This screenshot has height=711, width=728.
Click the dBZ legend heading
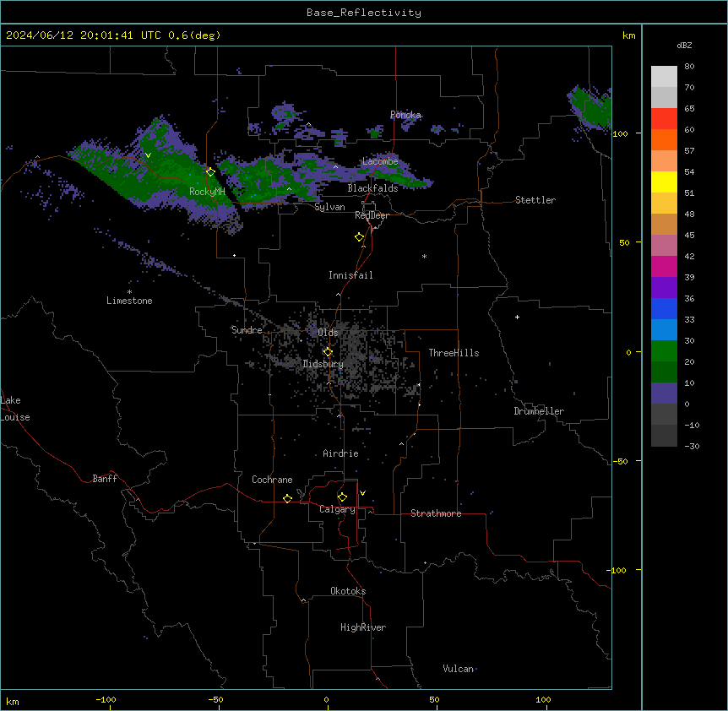pyautogui.click(x=684, y=45)
